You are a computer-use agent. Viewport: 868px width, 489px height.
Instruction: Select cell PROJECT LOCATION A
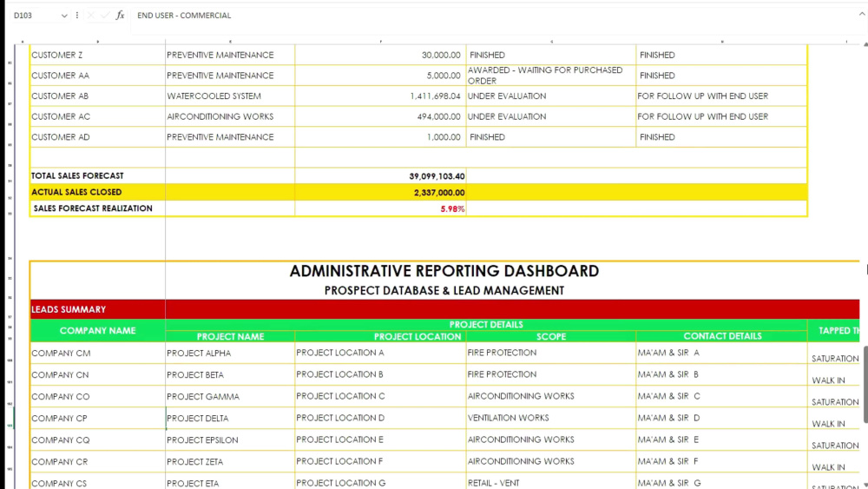coord(380,353)
